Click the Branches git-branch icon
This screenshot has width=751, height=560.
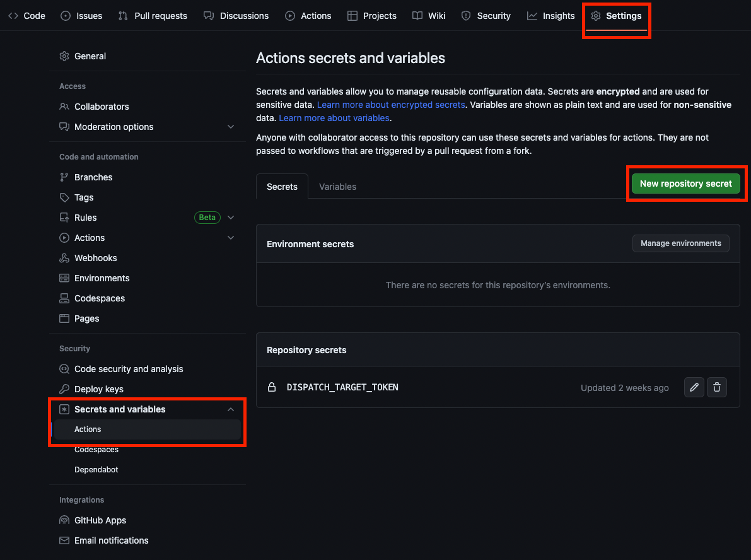pos(64,177)
